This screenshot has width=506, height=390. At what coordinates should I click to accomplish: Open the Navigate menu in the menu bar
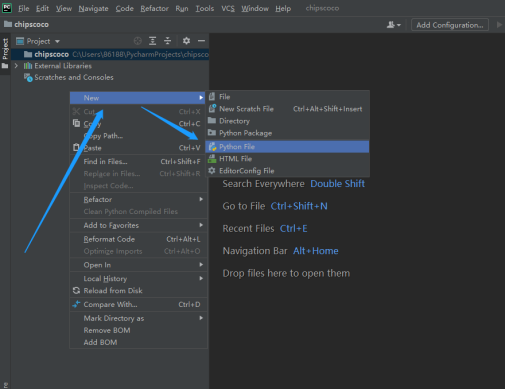[93, 8]
